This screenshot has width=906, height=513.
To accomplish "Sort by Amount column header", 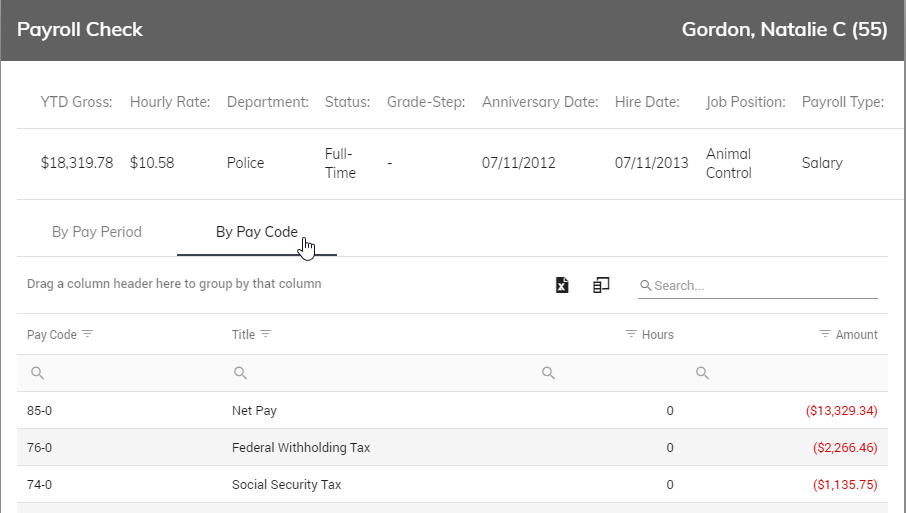I will tap(856, 334).
